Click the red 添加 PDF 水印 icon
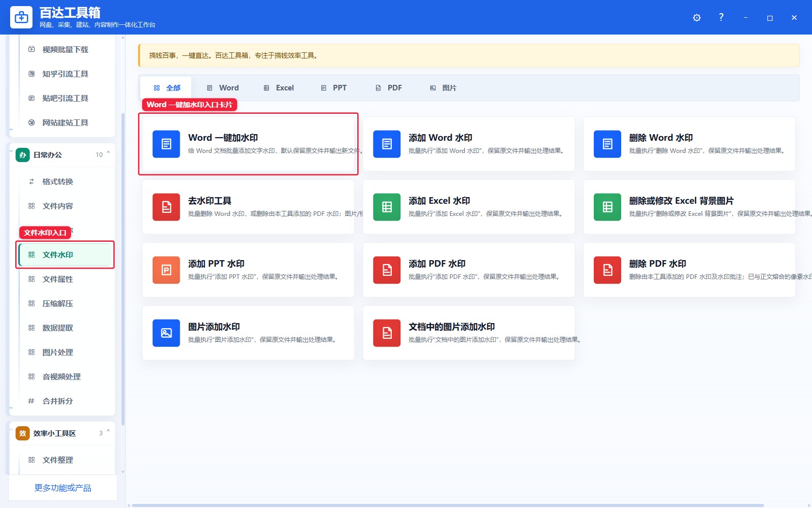Screen dimensions: 812x508 [x=387, y=270]
